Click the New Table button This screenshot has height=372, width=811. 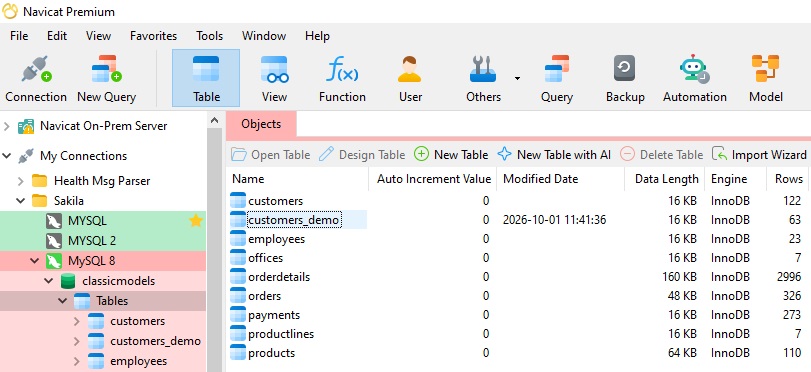coord(451,154)
